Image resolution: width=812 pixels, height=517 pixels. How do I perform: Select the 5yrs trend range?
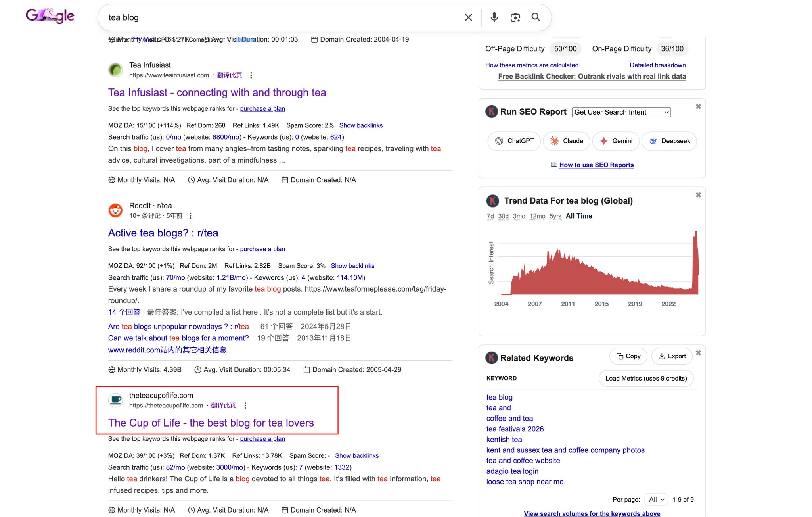click(555, 216)
